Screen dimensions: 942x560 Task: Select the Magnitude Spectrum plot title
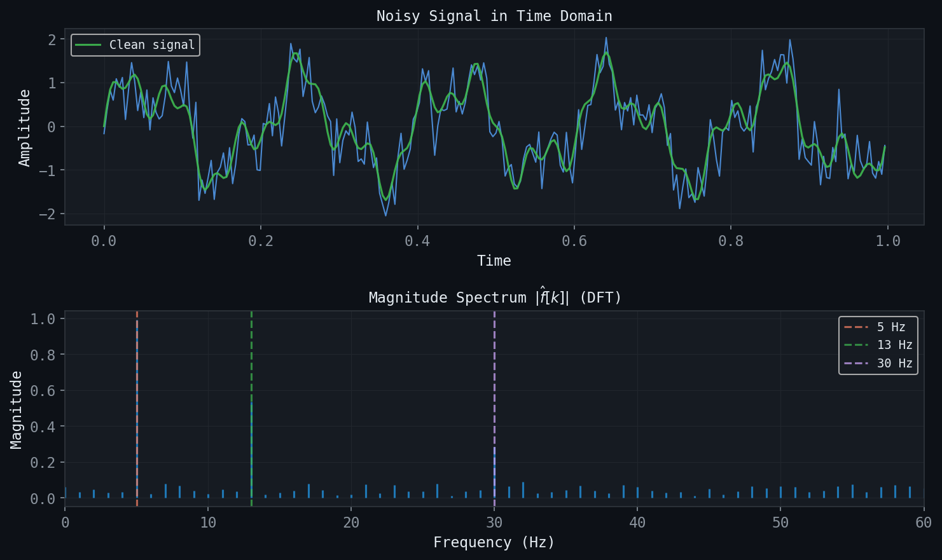(x=494, y=296)
